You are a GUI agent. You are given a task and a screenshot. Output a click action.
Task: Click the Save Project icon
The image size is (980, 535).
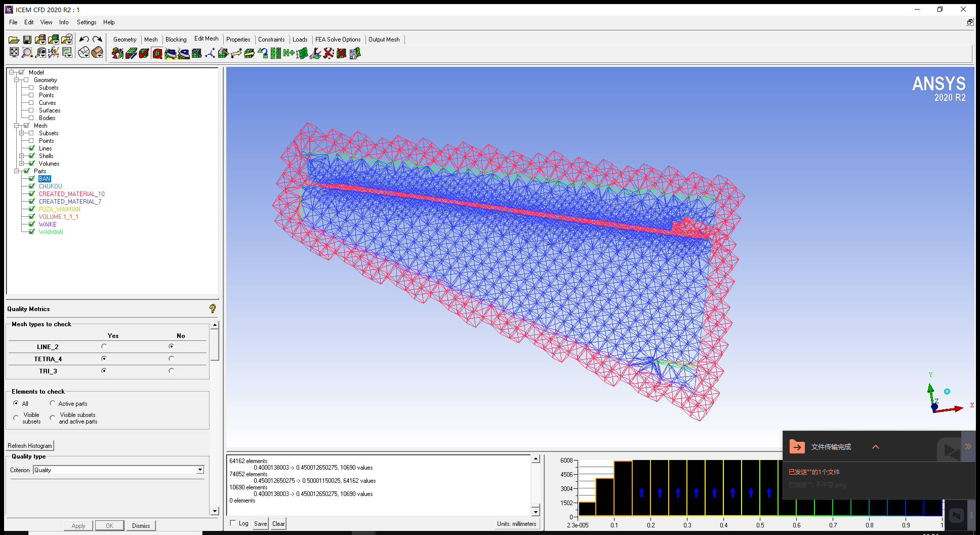[27, 40]
